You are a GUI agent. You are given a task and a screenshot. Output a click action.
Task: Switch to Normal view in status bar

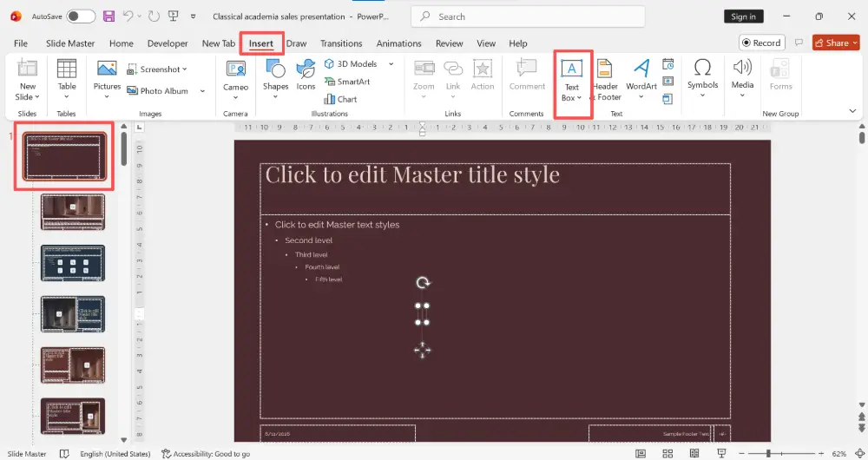pos(641,453)
